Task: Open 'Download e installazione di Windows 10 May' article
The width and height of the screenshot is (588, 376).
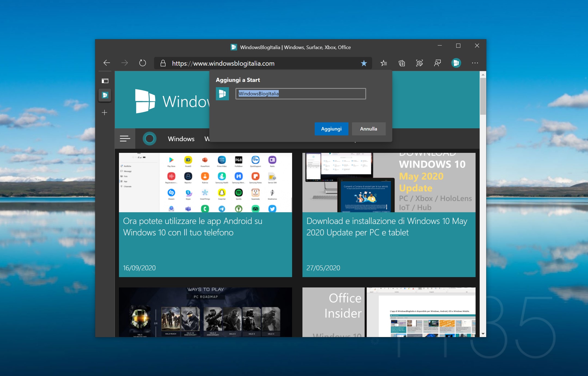Action: click(387, 227)
